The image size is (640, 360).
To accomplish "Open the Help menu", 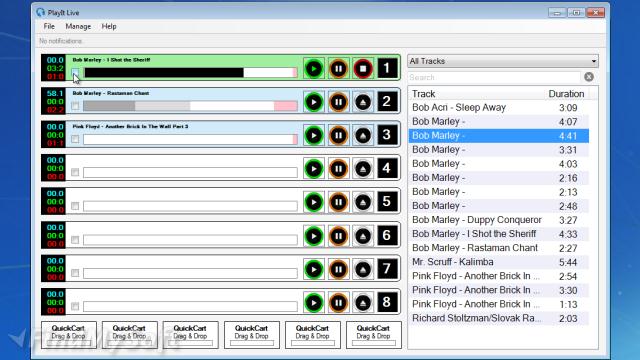I will coord(109,27).
